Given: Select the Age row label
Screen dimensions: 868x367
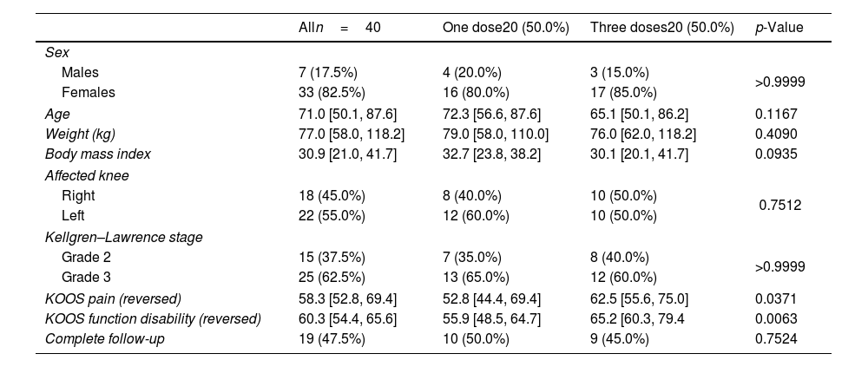Looking at the screenshot, I should point(57,114).
